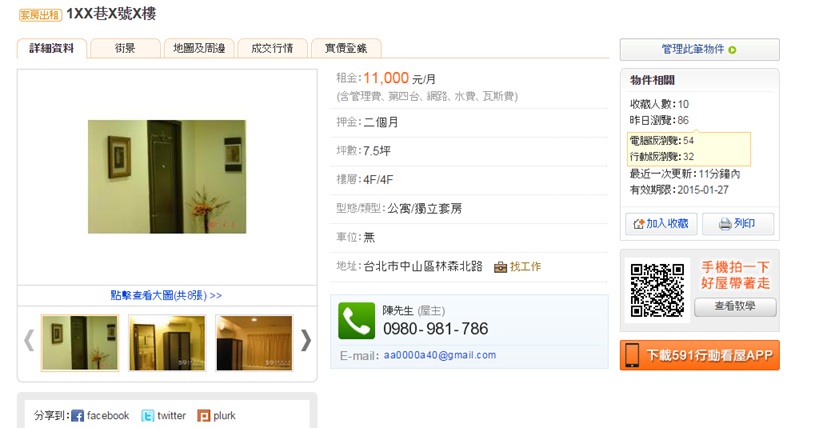Click the briefcase 找工作 icon
Image resolution: width=820 pixels, height=428 pixels.
click(x=500, y=267)
